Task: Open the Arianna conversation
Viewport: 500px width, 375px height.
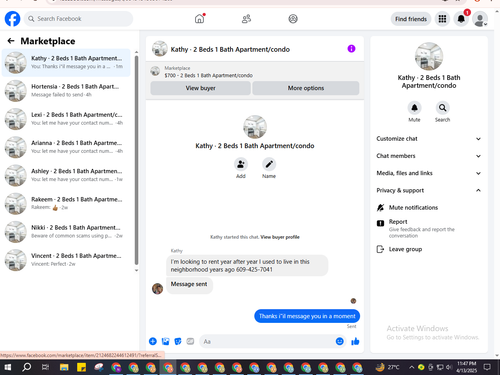Action: (x=66, y=147)
